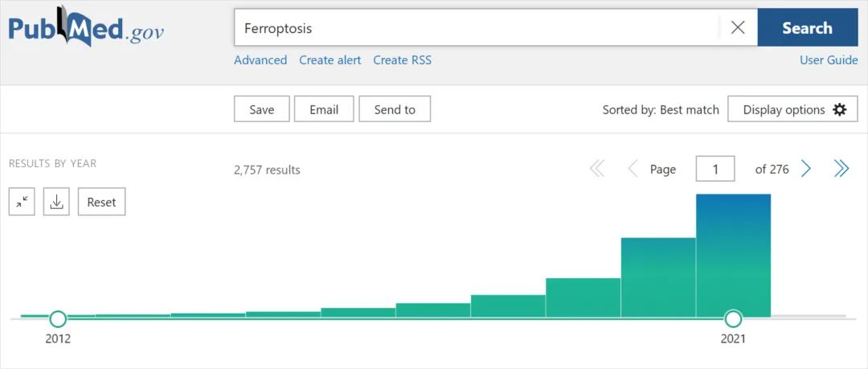Collapse the results by year chart
This screenshot has height=369, width=868.
23,203
